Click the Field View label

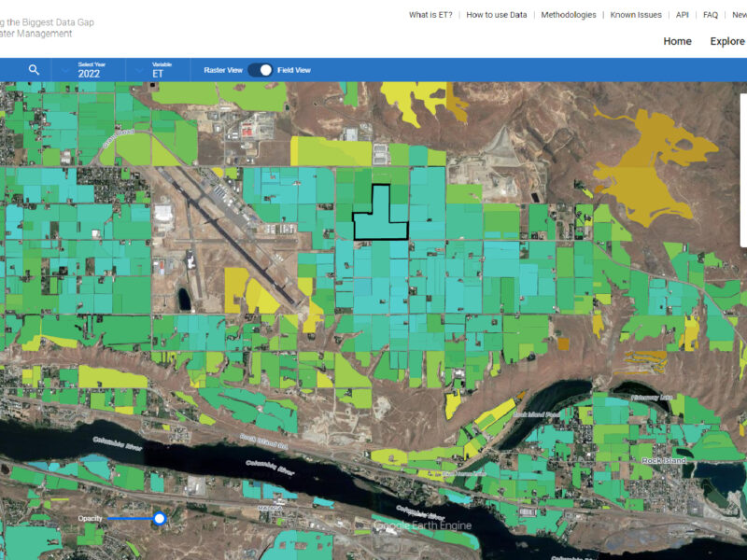pos(295,70)
